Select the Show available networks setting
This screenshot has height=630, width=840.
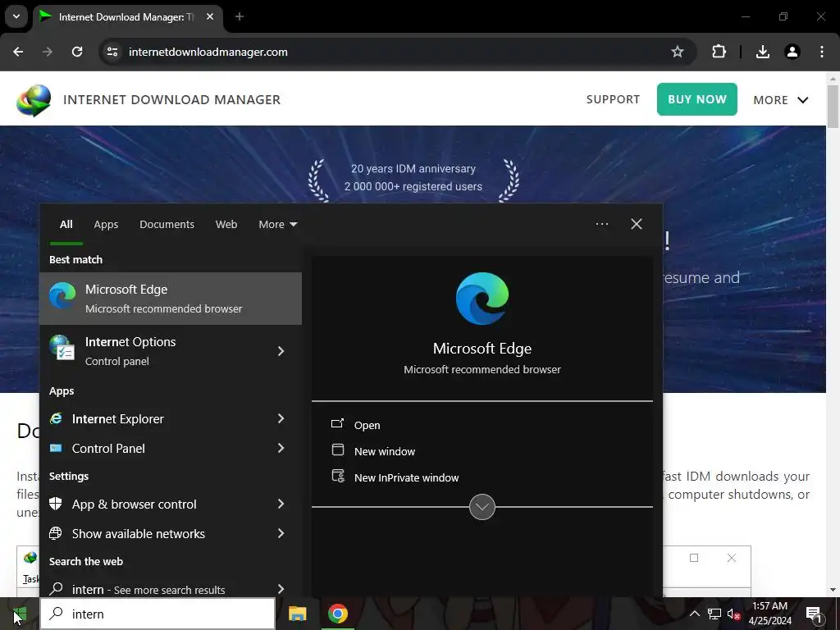coord(171,533)
